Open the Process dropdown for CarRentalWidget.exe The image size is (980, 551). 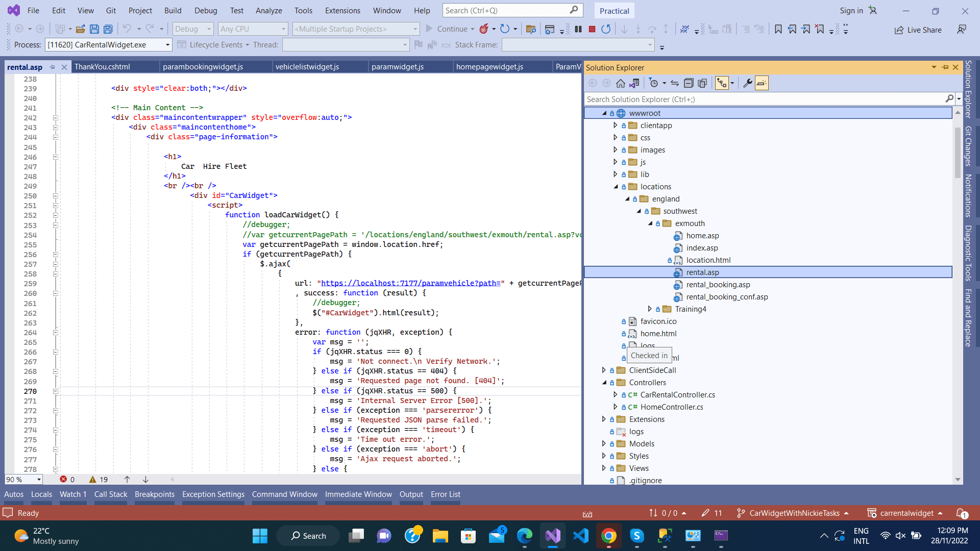point(167,45)
